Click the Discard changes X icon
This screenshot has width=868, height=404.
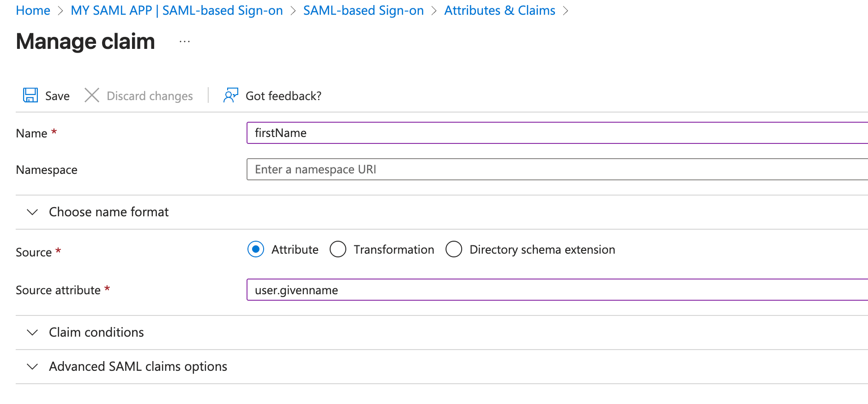pos(92,95)
